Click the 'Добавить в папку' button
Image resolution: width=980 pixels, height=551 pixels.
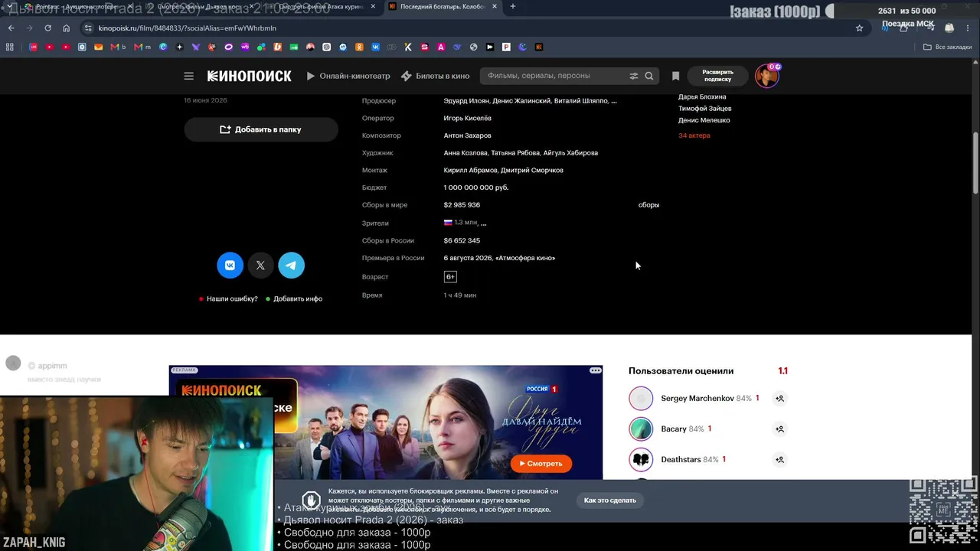[x=261, y=129]
